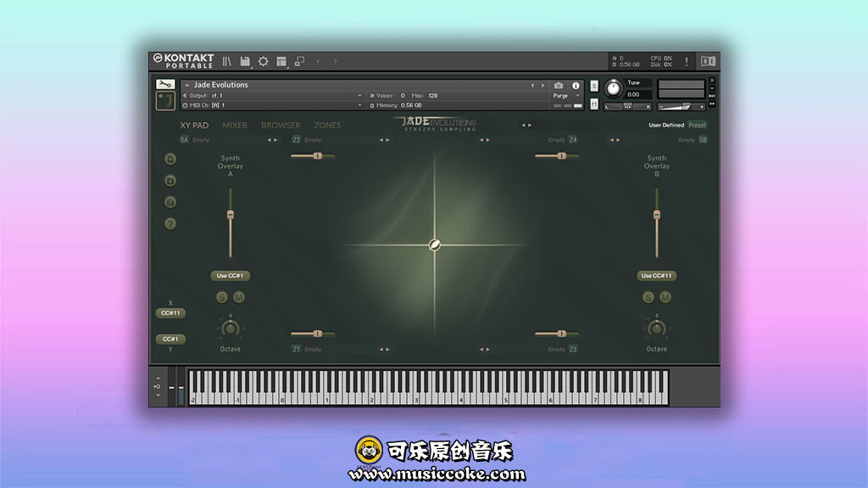Click the Z3 horizontal slider
This screenshot has height=488, width=868.
pyautogui.click(x=557, y=334)
